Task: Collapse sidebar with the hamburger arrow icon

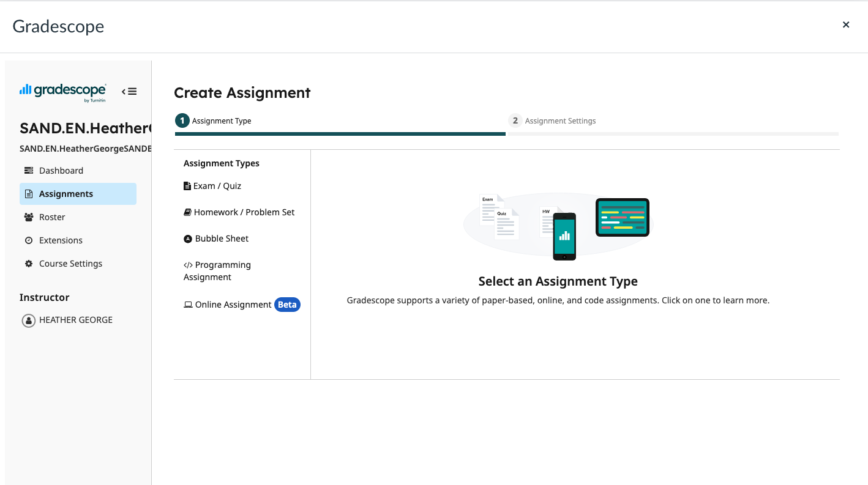Action: pos(129,92)
